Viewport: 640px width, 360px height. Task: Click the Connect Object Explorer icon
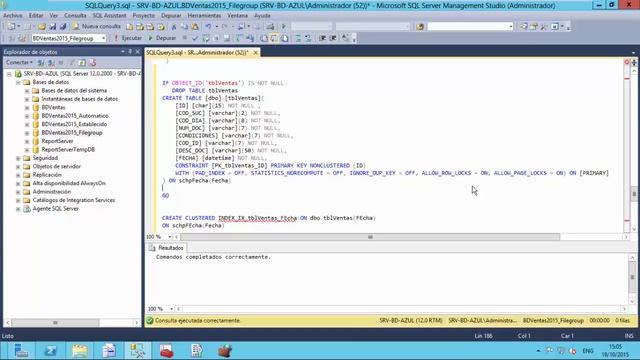[x=41, y=62]
